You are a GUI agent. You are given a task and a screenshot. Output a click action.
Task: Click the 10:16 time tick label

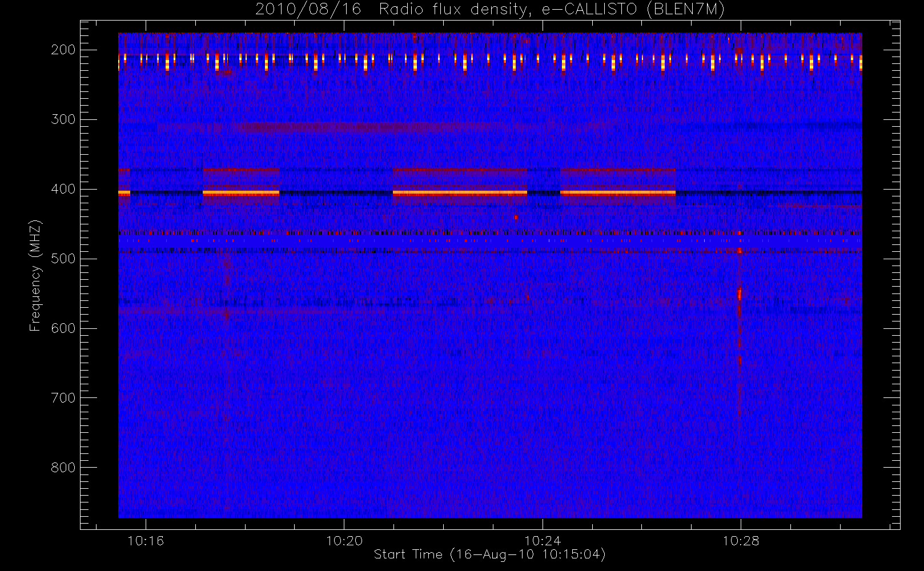[146, 541]
